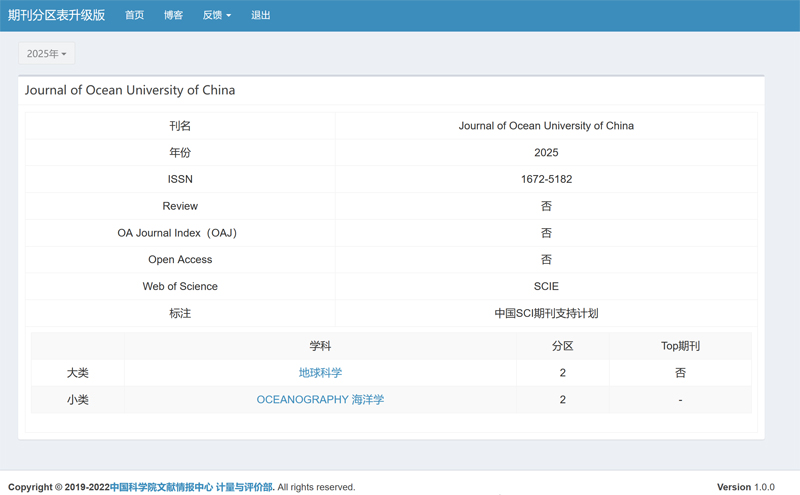Screen dimensions: 800x495
Task: Open the 地球科学 category link
Action: coord(320,373)
